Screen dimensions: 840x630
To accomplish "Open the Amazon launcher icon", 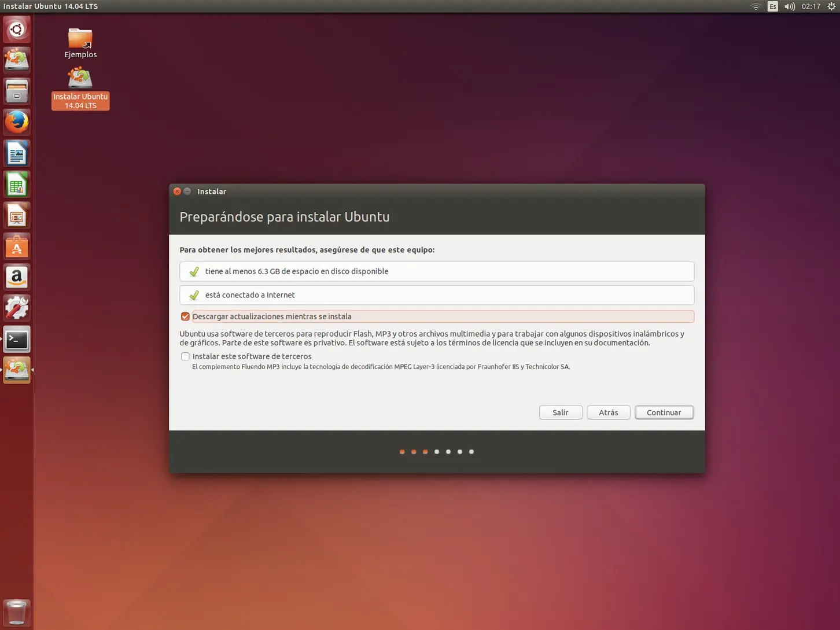I will [17, 278].
